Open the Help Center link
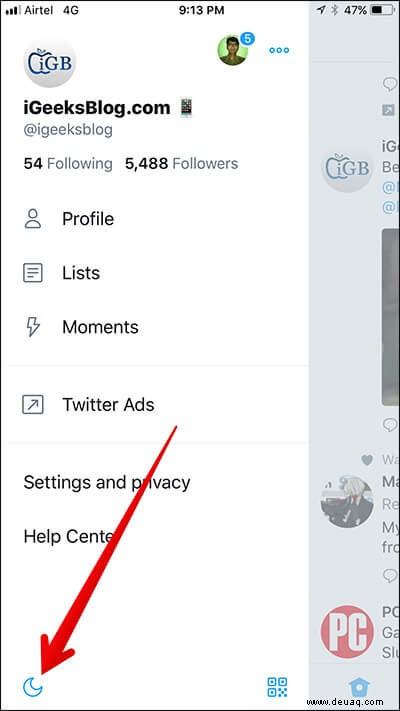This screenshot has height=711, width=400. pyautogui.click(x=68, y=537)
